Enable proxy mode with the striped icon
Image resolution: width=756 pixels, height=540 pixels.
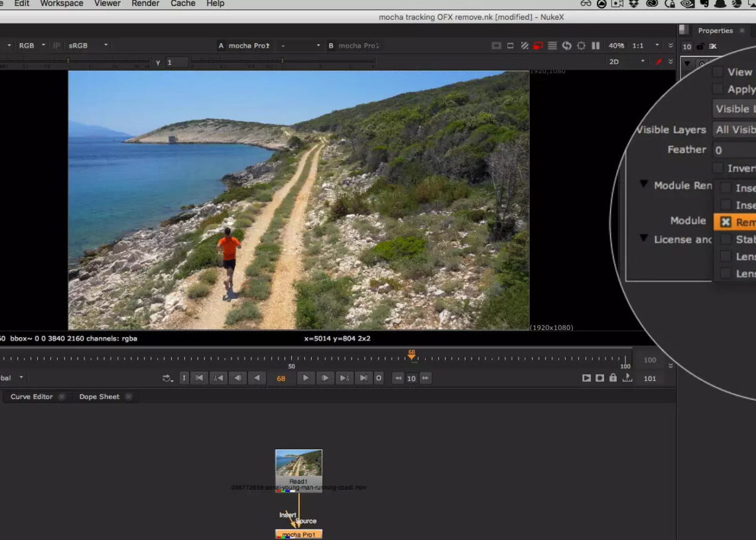525,46
